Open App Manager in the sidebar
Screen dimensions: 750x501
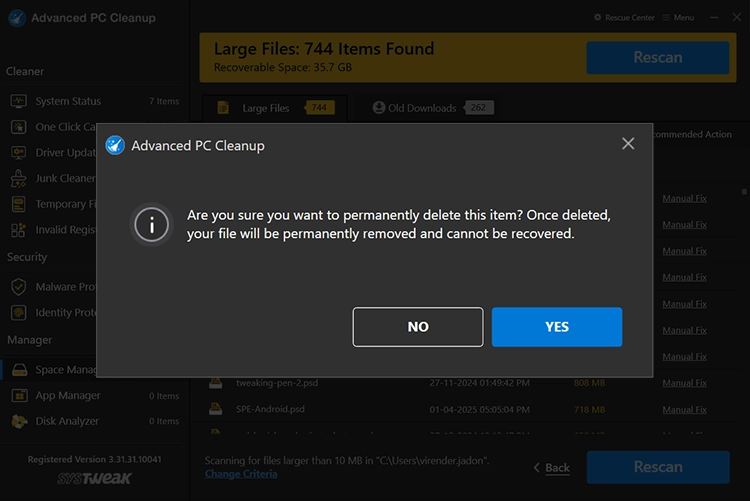tap(67, 396)
